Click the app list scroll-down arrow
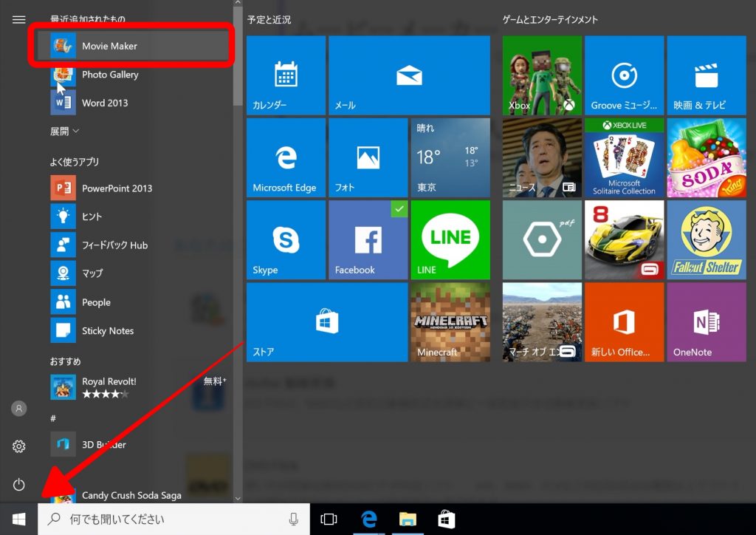This screenshot has width=756, height=535. click(238, 498)
